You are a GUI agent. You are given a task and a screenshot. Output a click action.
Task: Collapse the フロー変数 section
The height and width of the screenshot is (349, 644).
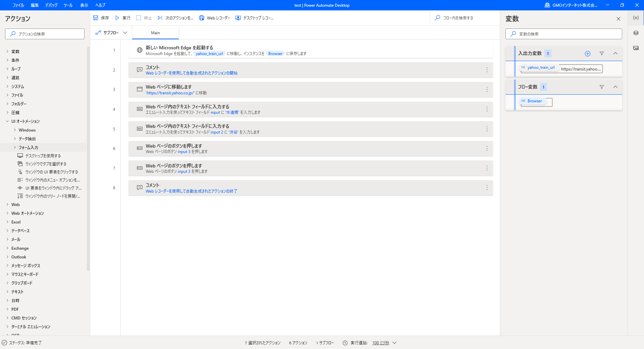615,87
